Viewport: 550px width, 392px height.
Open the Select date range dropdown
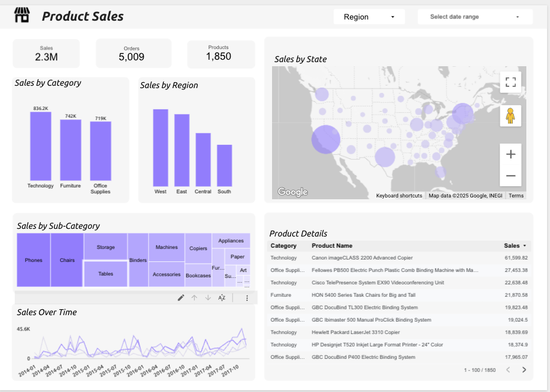475,17
